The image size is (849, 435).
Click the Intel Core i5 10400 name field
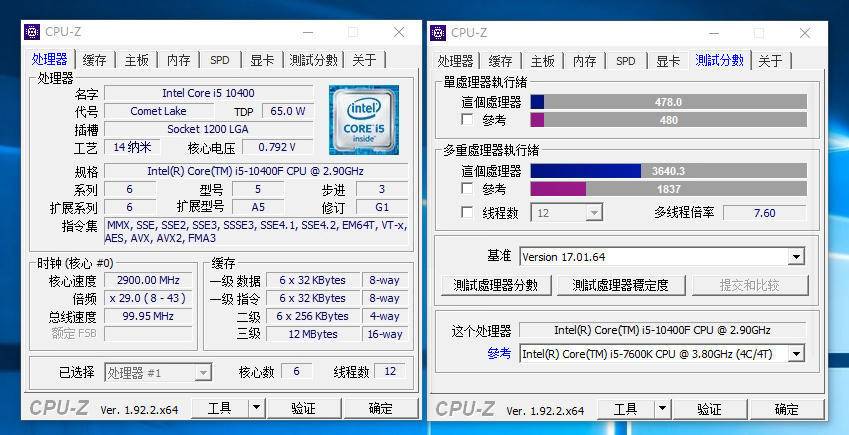(x=208, y=93)
